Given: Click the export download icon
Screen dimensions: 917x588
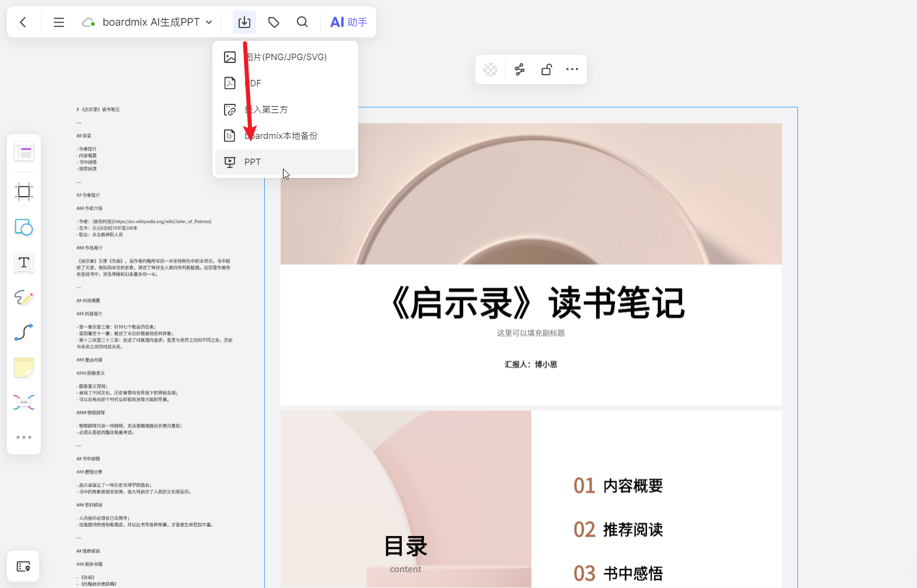Looking at the screenshot, I should [244, 22].
